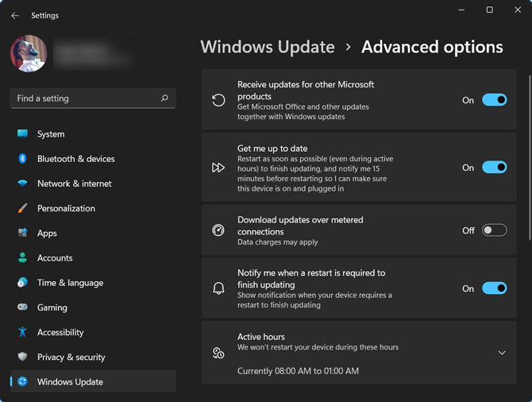The height and width of the screenshot is (402, 532).
Task: Click the gauge icon for metered connections
Action: tap(218, 230)
